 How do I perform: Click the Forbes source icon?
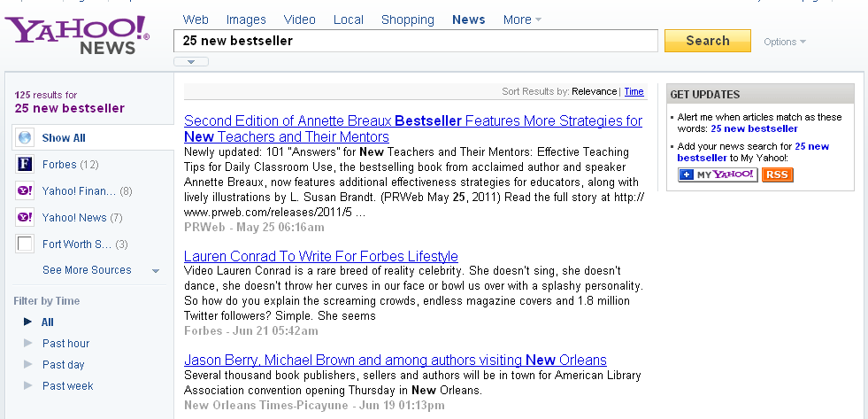[x=25, y=165]
